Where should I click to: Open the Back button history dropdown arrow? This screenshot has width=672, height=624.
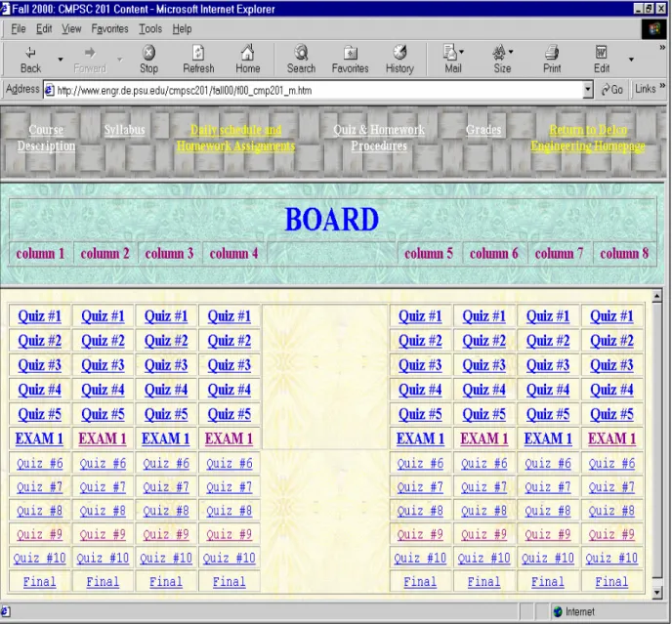coord(61,60)
